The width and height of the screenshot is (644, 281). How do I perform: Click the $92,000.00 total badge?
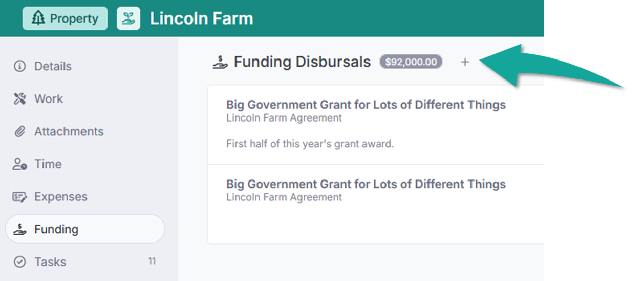(411, 62)
